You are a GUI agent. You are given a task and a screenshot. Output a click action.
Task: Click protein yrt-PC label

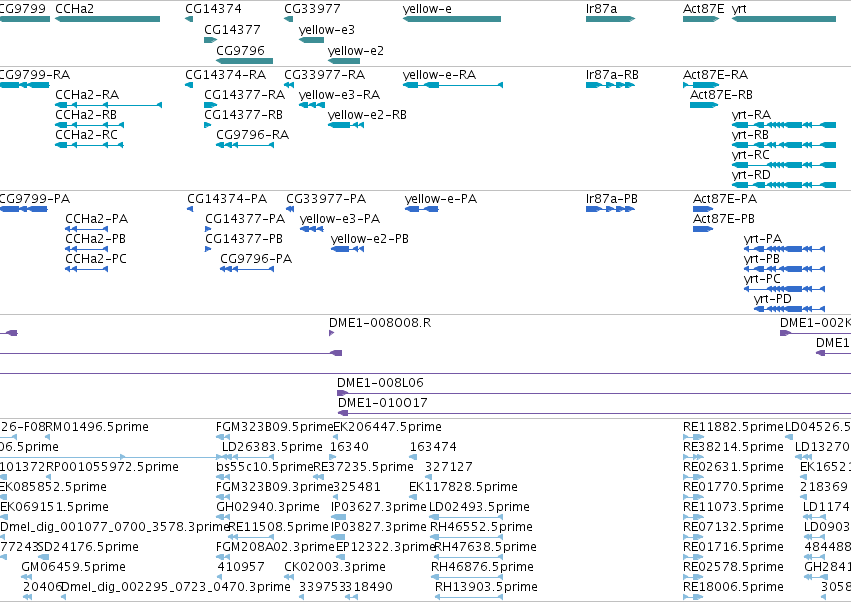click(762, 279)
